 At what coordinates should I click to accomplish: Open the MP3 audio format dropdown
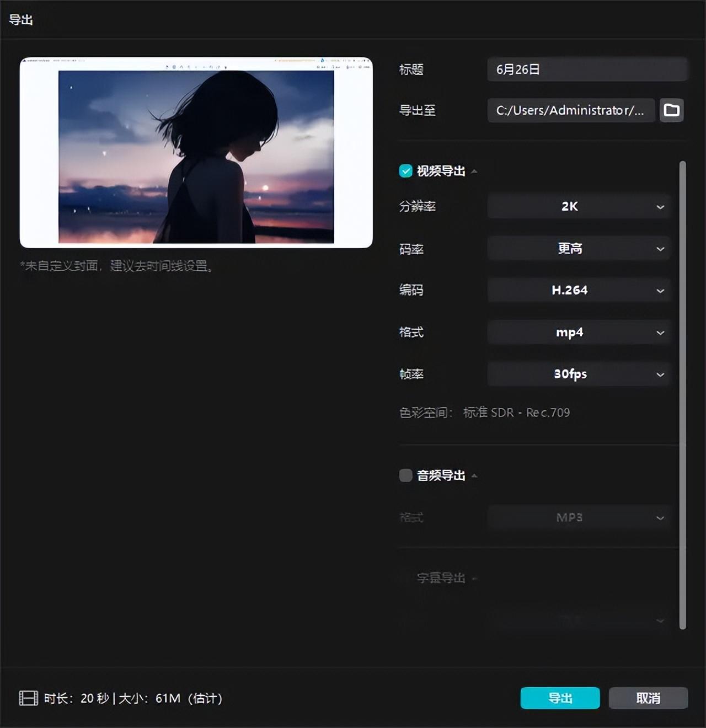pyautogui.click(x=578, y=517)
